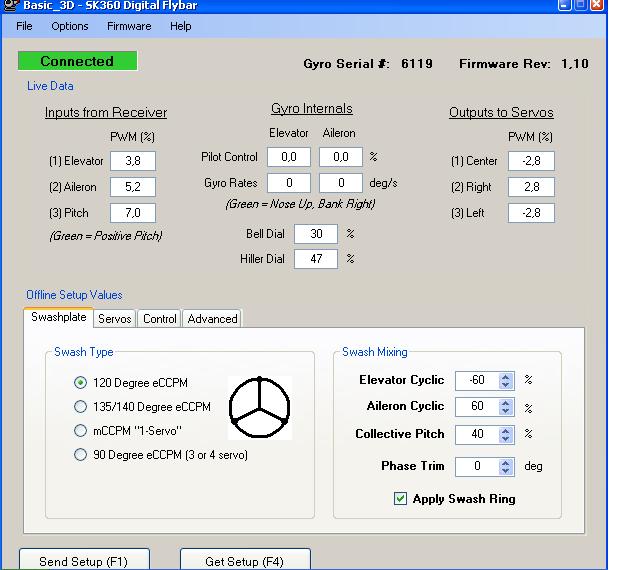
Task: Click the (1) Center servo output value
Action: 531,161
